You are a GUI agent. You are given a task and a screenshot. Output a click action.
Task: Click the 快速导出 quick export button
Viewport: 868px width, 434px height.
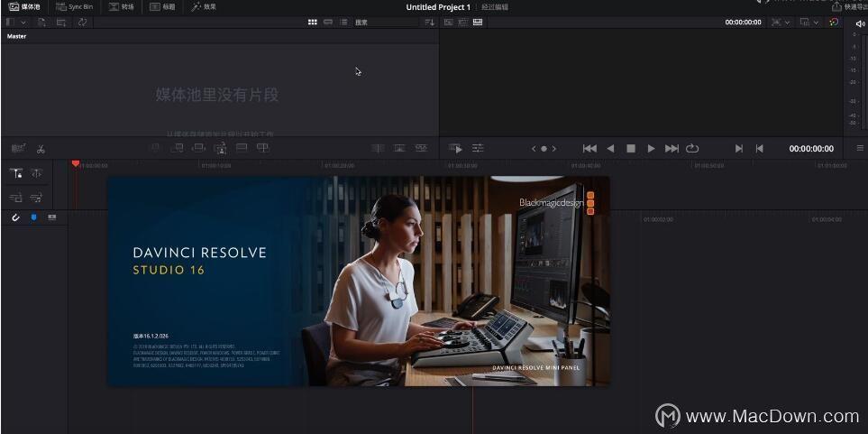[x=850, y=6]
